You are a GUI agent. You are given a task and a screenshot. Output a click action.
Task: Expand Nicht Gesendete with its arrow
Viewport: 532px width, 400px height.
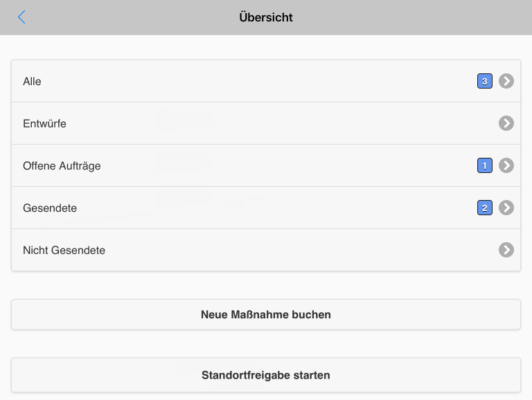(506, 250)
